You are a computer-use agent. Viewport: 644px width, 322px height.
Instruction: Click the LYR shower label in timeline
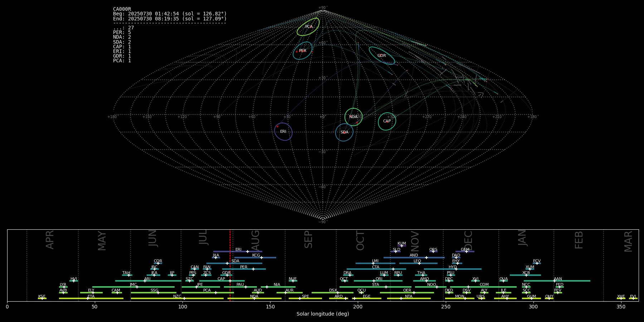coord(63,285)
